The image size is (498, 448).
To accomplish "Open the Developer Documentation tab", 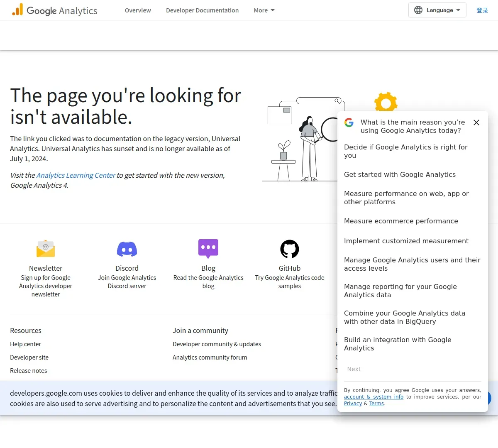I will [202, 10].
